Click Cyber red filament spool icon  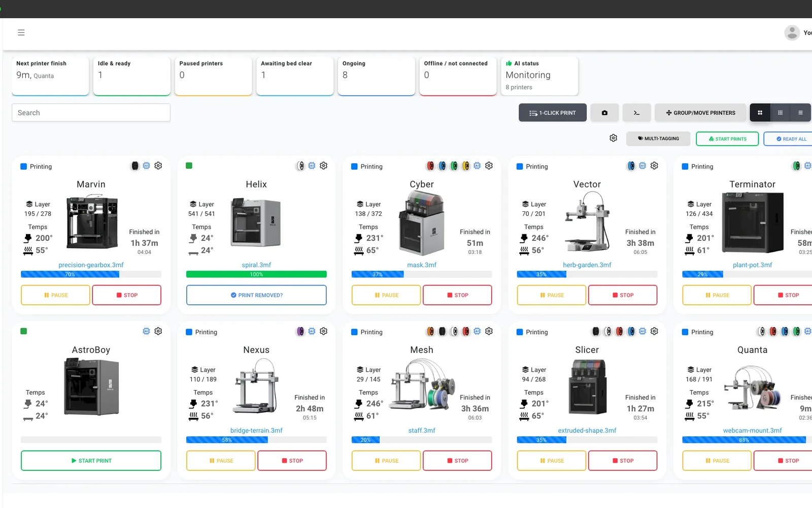430,166
